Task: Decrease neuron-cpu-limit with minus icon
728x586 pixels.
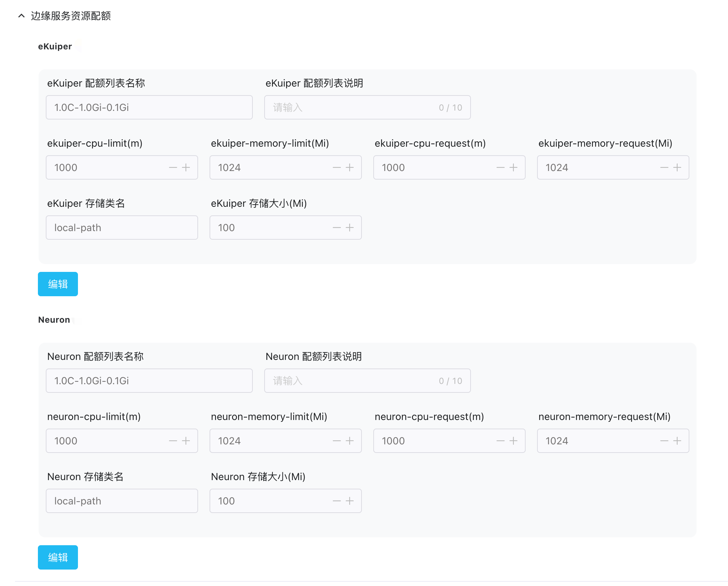Action: [173, 441]
